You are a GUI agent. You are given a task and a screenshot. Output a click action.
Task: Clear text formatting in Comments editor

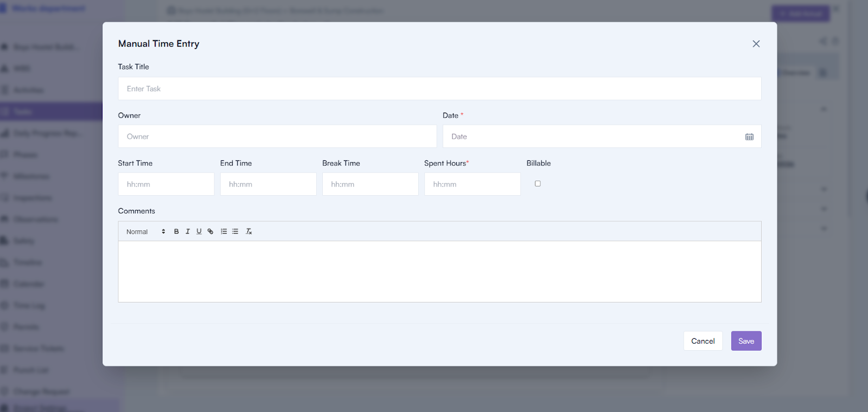pyautogui.click(x=249, y=231)
